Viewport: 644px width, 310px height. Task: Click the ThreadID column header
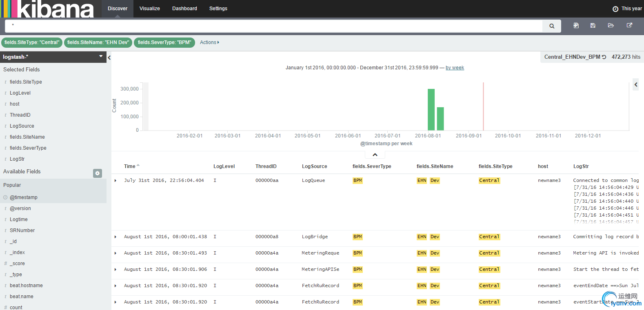[266, 166]
